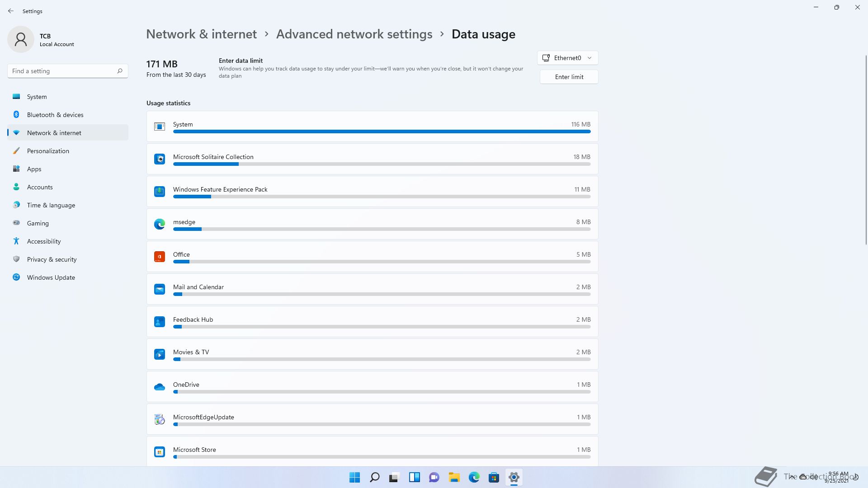Open Personalization settings
The image size is (868, 488).
click(x=68, y=151)
